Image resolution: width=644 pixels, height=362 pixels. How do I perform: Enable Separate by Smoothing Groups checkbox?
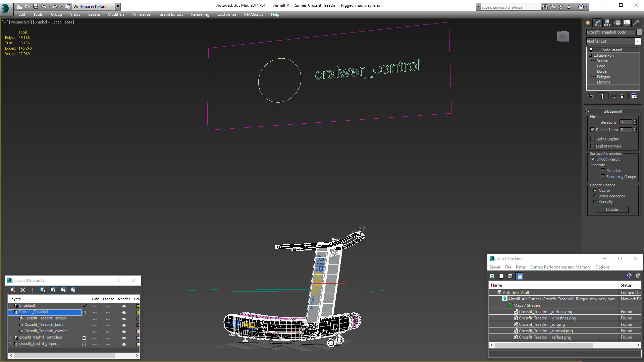coord(603,177)
